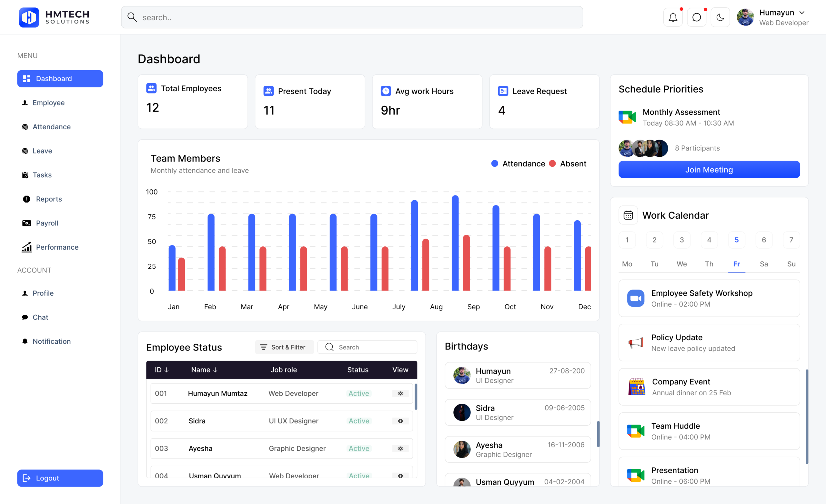Click the Join Meeting button
The image size is (826, 504).
[709, 170]
